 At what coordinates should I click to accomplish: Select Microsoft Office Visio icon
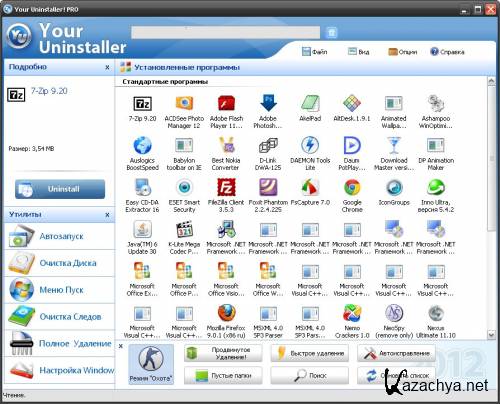coord(226,271)
